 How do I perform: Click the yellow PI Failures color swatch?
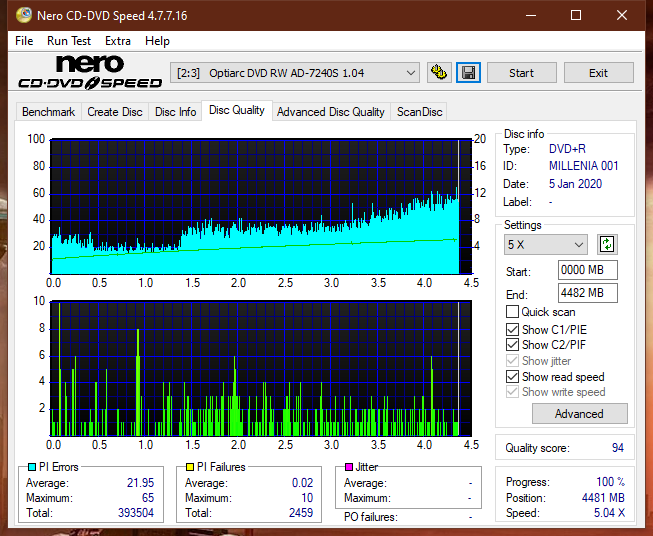point(190,467)
